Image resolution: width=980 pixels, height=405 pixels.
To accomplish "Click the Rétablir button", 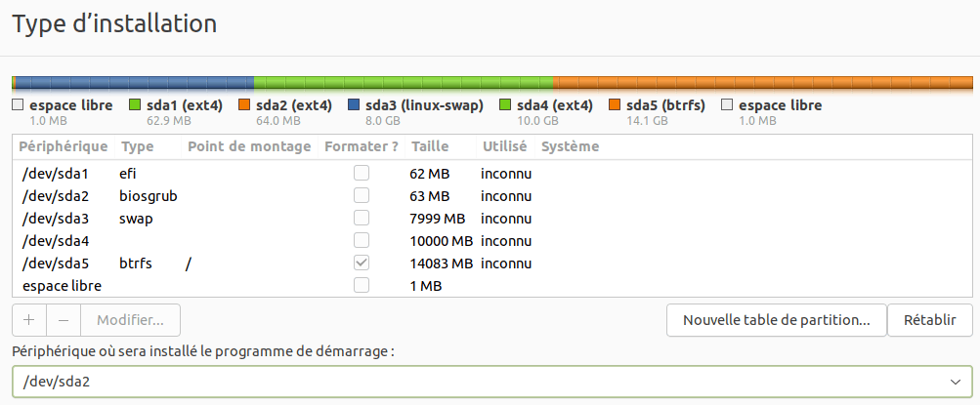I will [x=930, y=320].
